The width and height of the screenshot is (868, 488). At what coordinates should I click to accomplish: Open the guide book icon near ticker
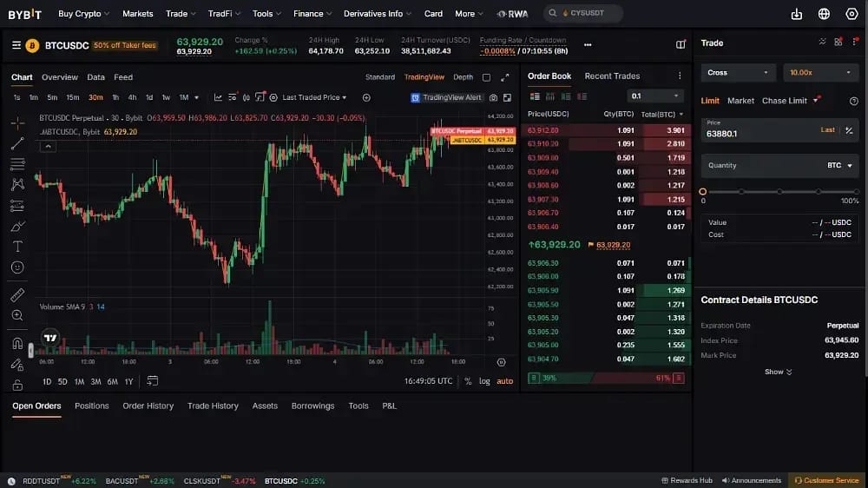[681, 44]
